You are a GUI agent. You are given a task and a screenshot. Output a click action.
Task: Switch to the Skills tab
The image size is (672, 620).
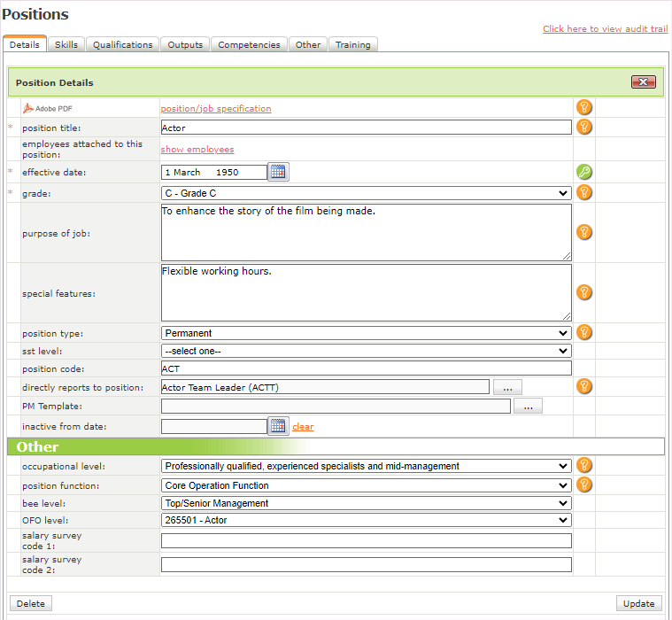click(66, 44)
